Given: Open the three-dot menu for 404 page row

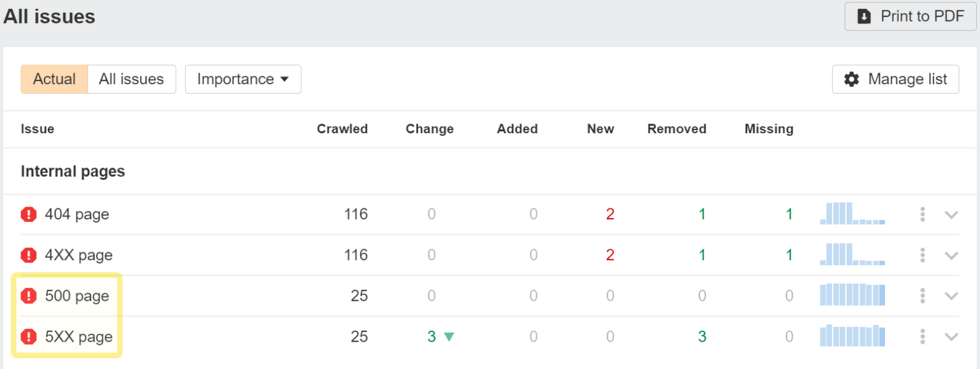Looking at the screenshot, I should pos(922,215).
